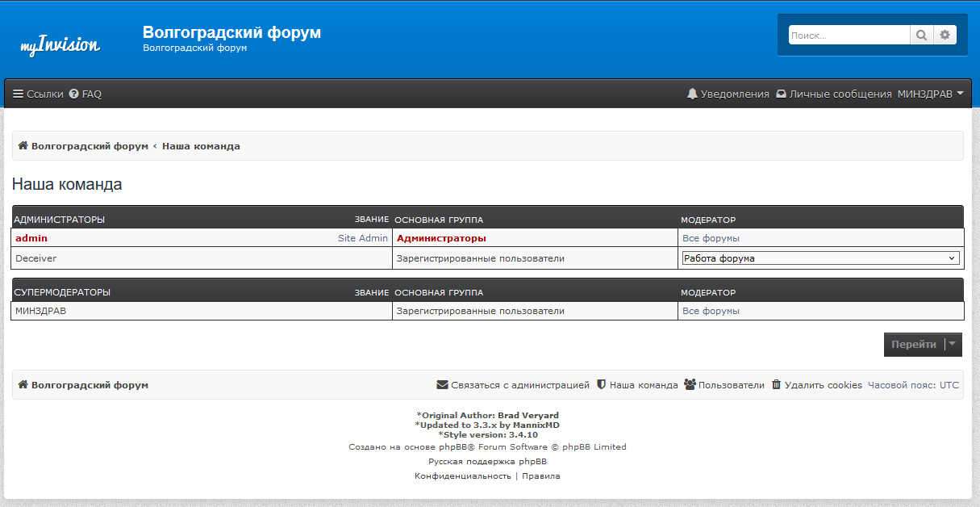Open advanced search gear icon
Viewport: 980px width, 507px height.
pos(945,35)
